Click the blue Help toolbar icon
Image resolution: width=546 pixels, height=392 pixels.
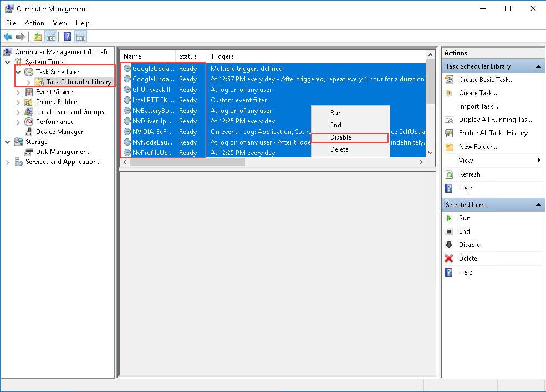pyautogui.click(x=68, y=37)
